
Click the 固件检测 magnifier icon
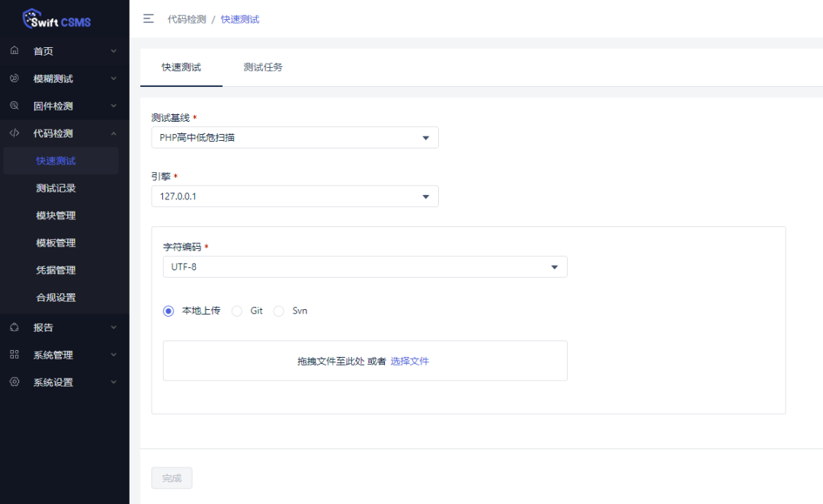point(14,106)
